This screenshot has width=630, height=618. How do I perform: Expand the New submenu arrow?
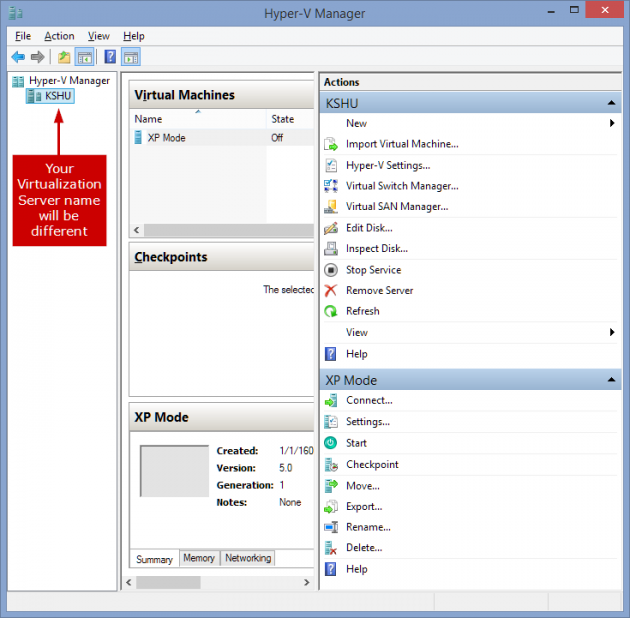click(x=612, y=123)
